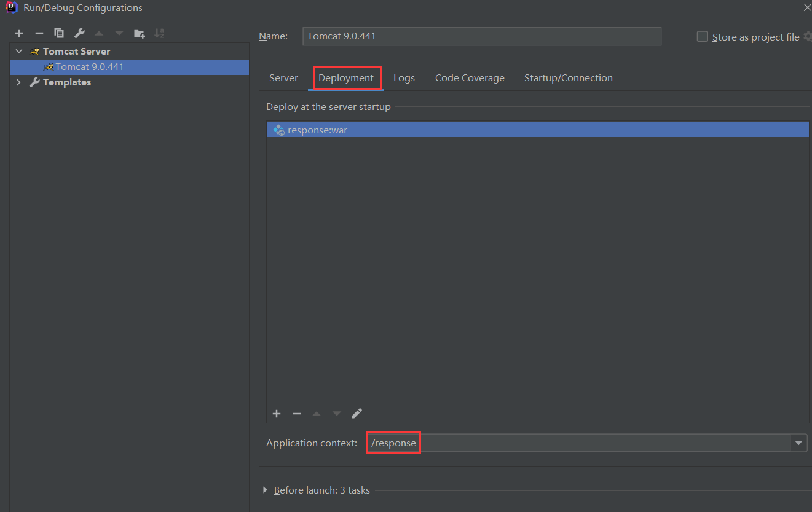Click the Name text field
Image resolution: width=812 pixels, height=512 pixels.
point(481,36)
